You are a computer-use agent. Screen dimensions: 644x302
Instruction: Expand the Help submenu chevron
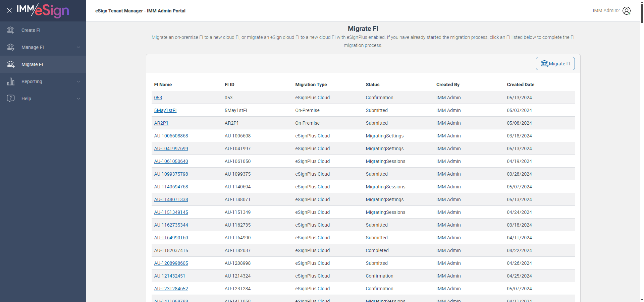pyautogui.click(x=78, y=99)
